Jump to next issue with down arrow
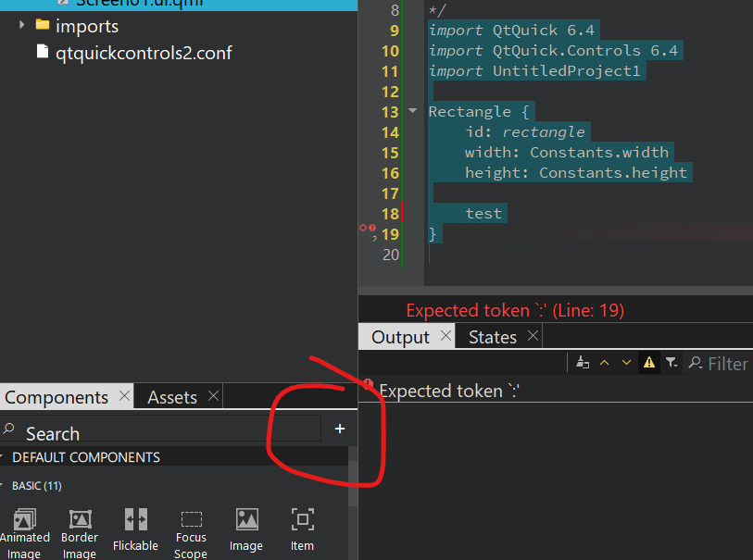Viewport: 753px width, 560px height. point(627,363)
